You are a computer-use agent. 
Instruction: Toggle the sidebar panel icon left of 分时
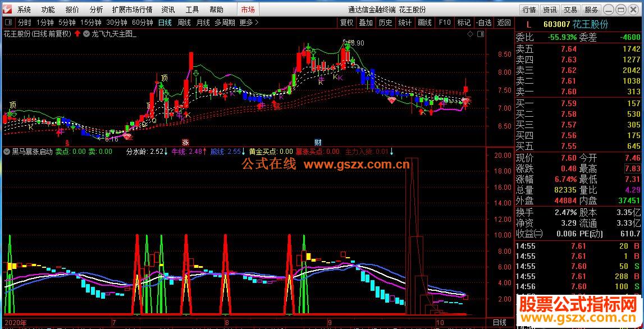pos(8,22)
